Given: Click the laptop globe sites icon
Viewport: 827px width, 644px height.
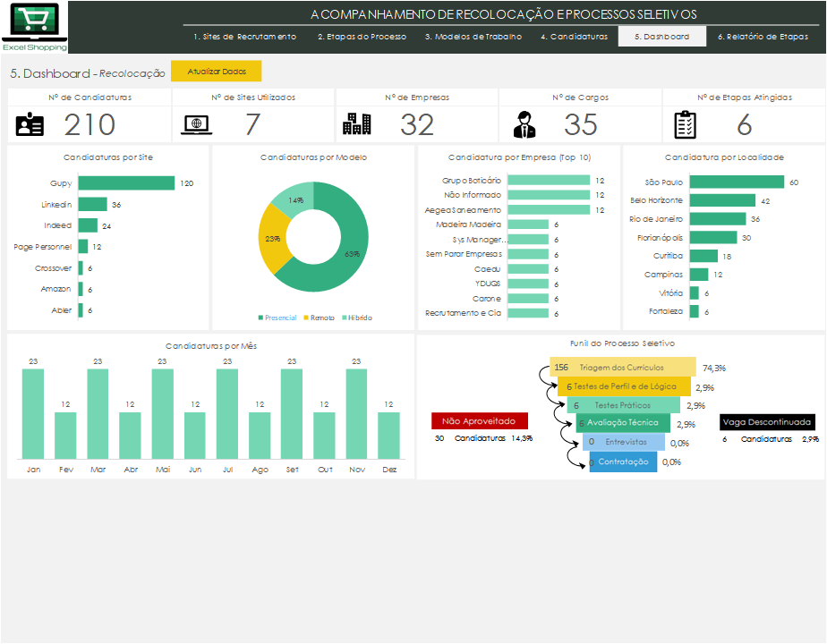Looking at the screenshot, I should pos(196,125).
